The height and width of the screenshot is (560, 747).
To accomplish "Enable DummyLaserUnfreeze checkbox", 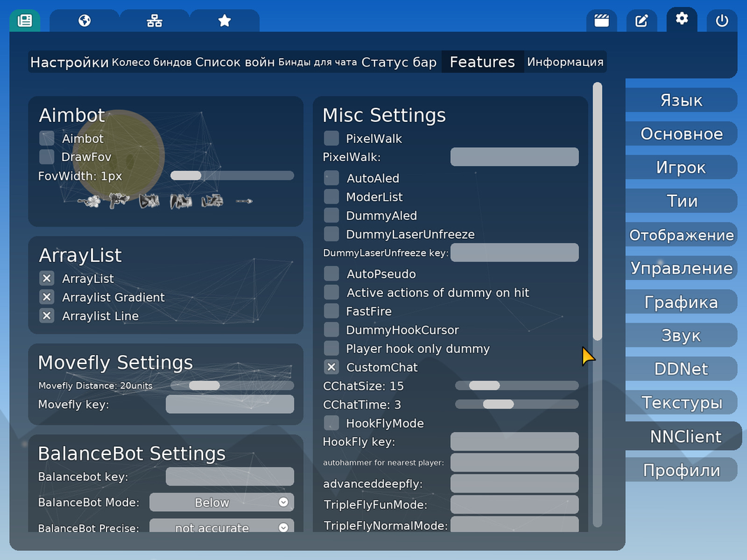I will coord(332,234).
